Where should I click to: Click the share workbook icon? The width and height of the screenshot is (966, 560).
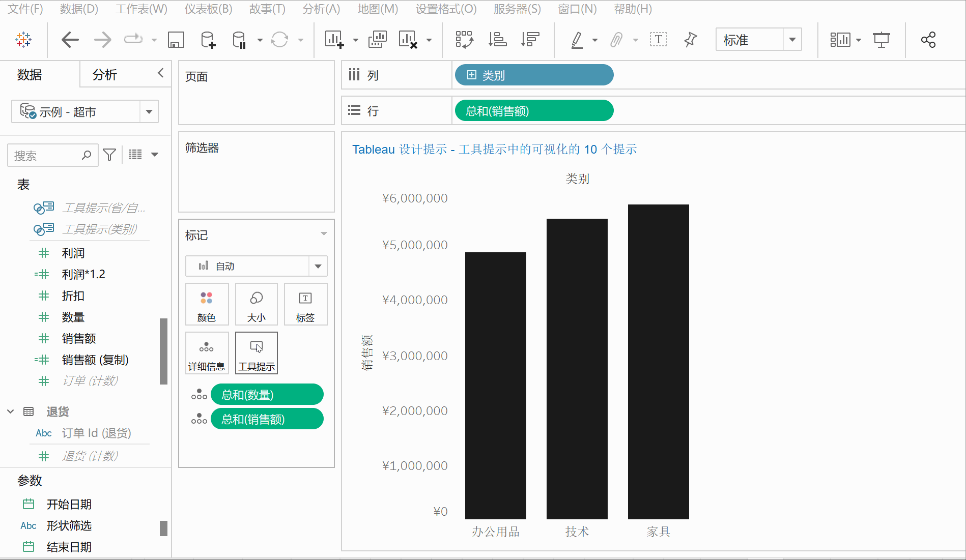tap(928, 40)
